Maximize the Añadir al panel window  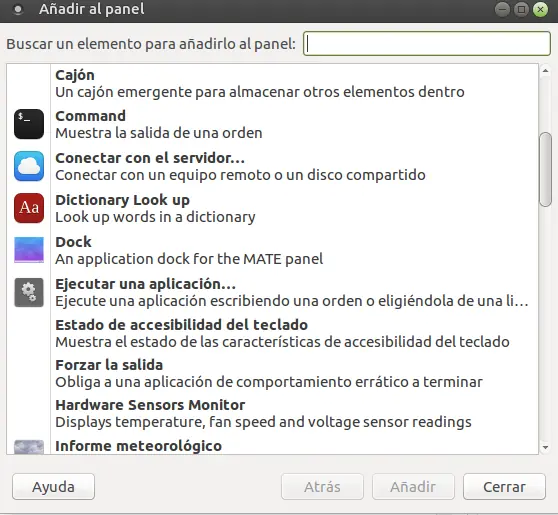point(521,10)
